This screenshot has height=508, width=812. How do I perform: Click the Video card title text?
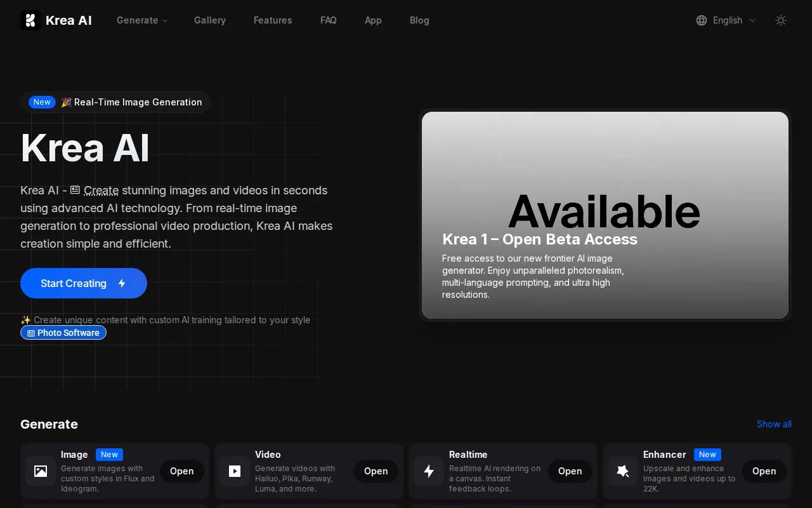[268, 455]
